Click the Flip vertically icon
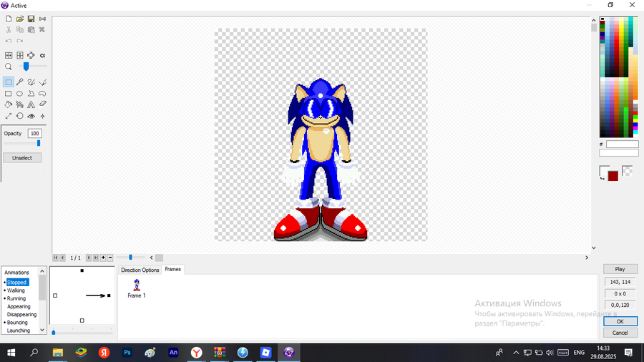 (x=20, y=55)
